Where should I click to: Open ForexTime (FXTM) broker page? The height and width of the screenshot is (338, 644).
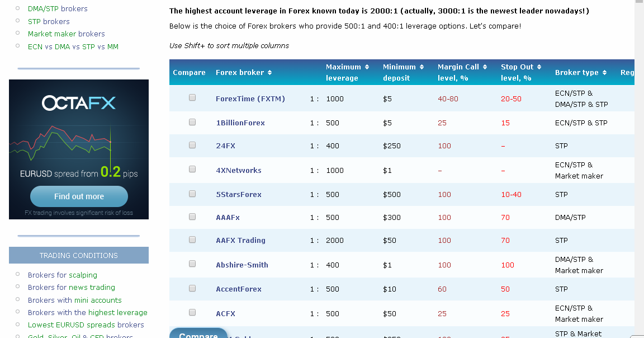(x=250, y=98)
